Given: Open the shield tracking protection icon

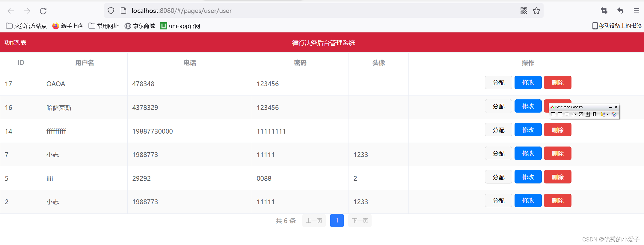Looking at the screenshot, I should 111,11.
